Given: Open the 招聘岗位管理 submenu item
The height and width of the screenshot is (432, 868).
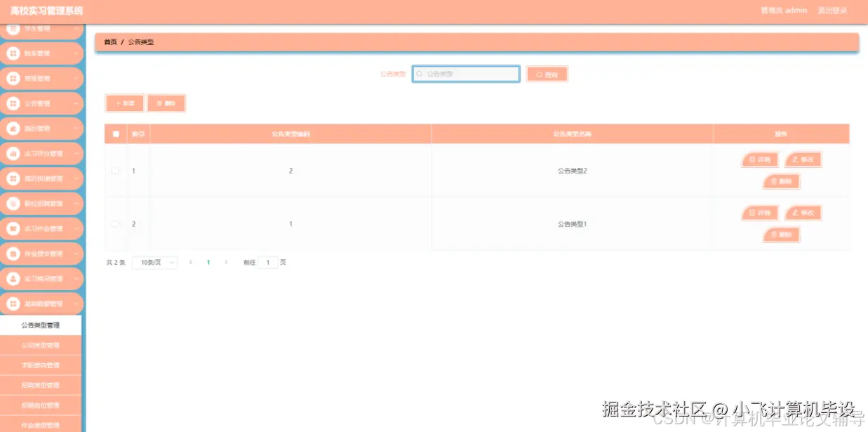Looking at the screenshot, I should [x=41, y=405].
